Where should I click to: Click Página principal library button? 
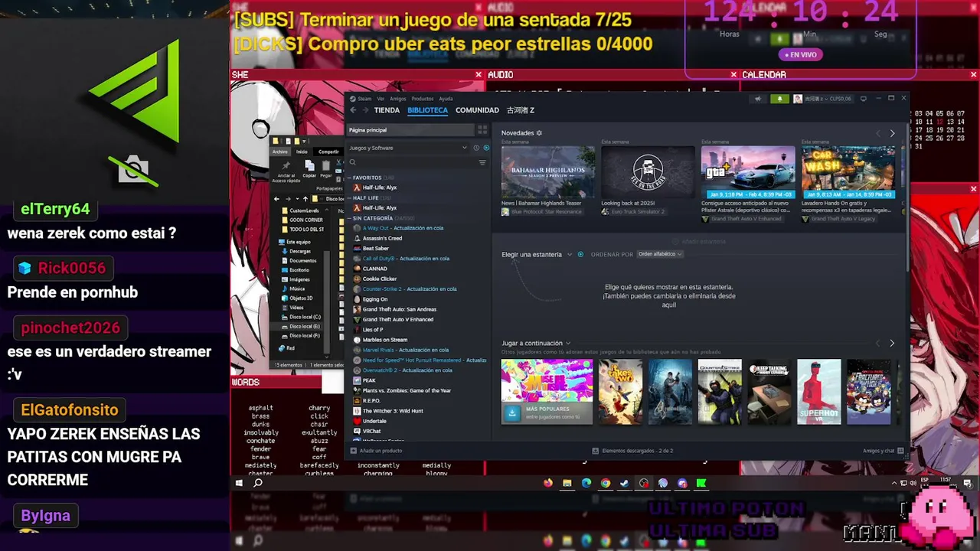click(410, 130)
